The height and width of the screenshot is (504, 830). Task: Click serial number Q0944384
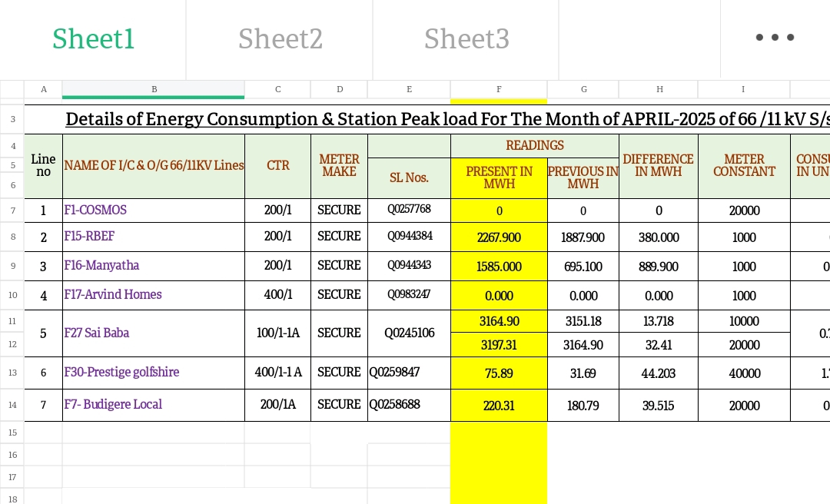pos(409,236)
